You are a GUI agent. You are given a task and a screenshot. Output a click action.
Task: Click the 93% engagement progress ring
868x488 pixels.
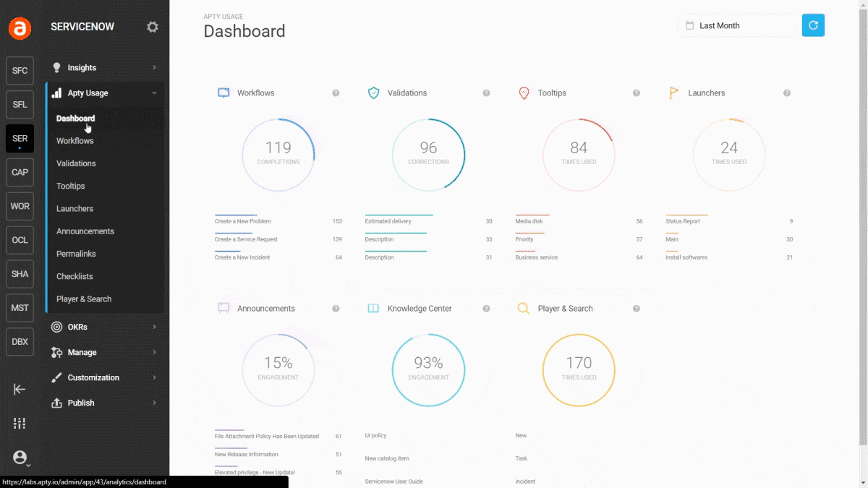[428, 370]
